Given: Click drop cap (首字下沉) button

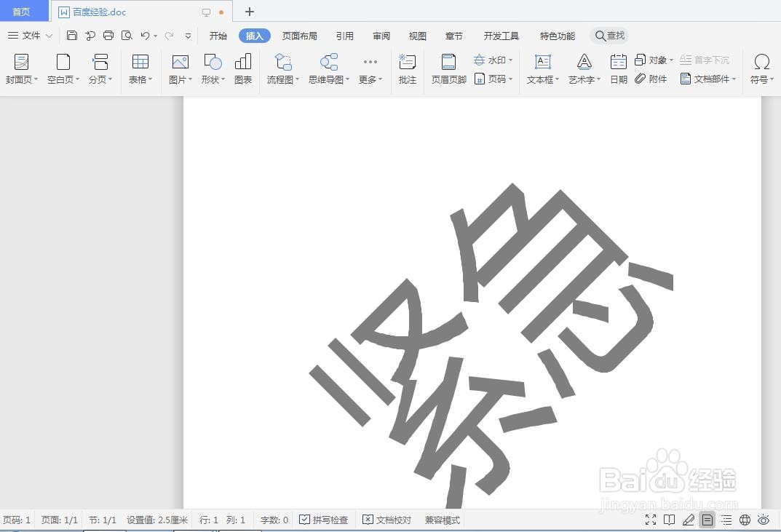Looking at the screenshot, I should [705, 60].
